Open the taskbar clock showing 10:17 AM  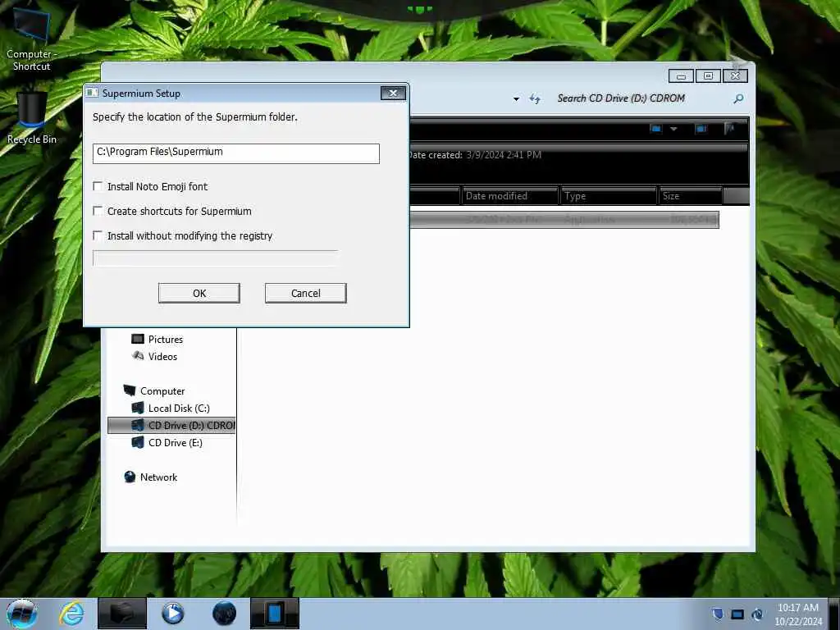[x=797, y=614]
